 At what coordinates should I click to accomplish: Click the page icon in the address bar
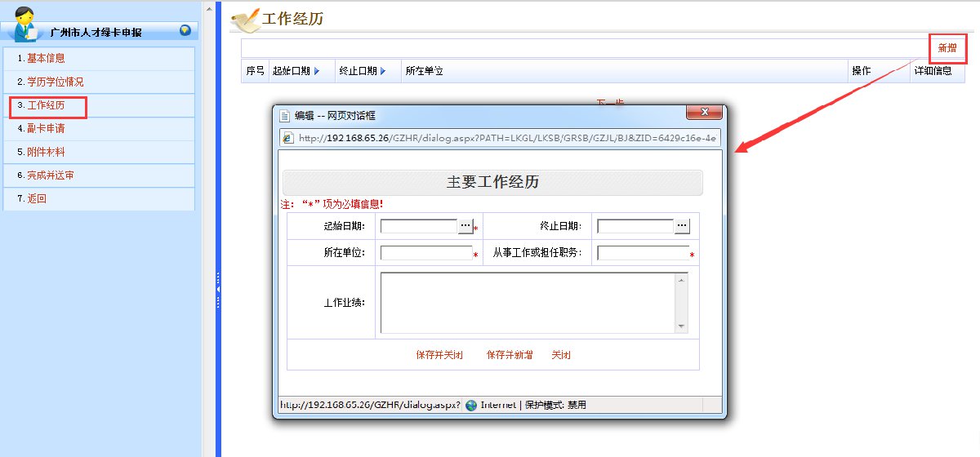pos(287,138)
